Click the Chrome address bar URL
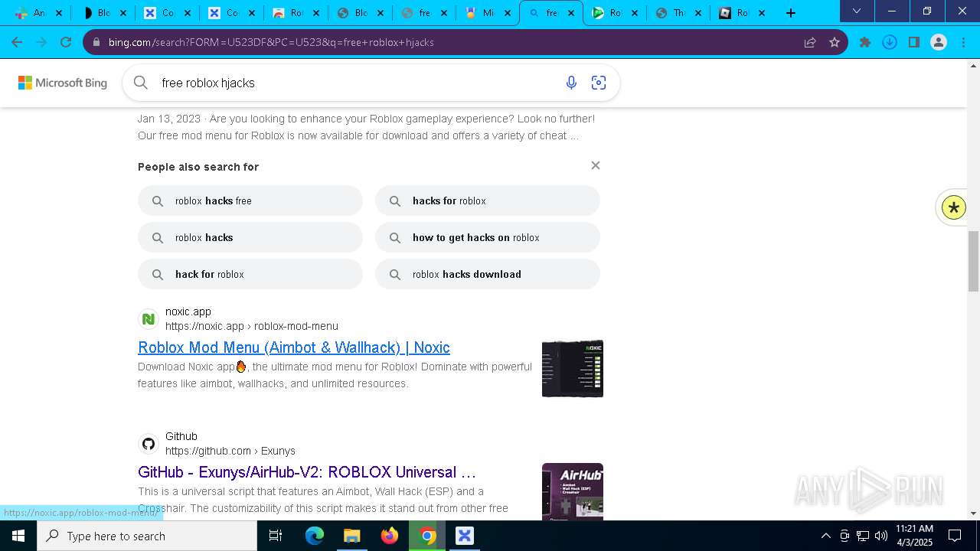Screen dimensions: 980x551 (x=271, y=42)
